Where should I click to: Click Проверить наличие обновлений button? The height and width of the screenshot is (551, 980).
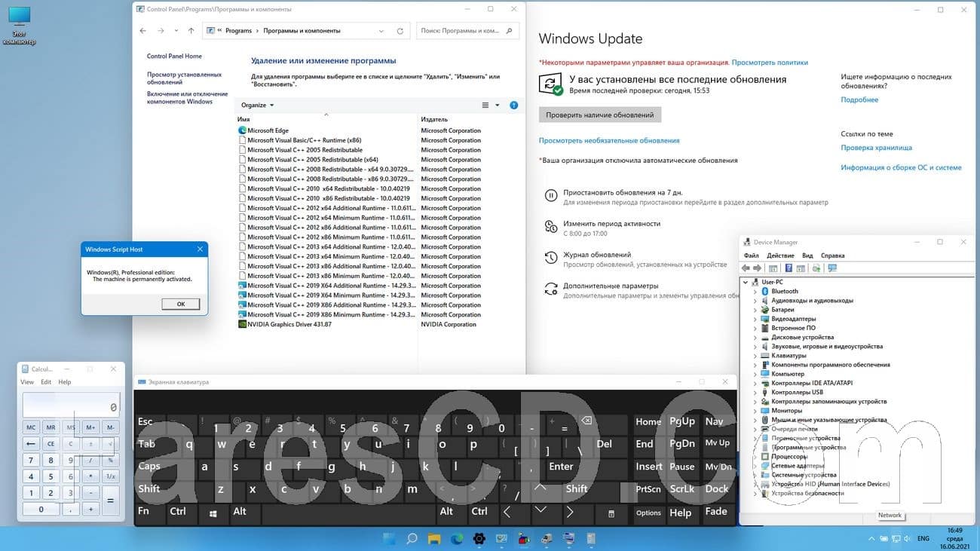pyautogui.click(x=600, y=115)
